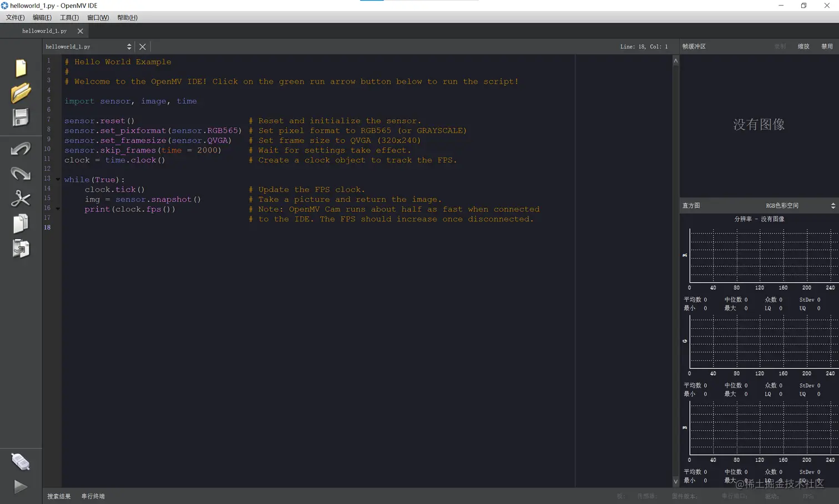839x504 pixels.
Task: Collapse the while(True) code block fold arrow
Action: click(x=58, y=180)
